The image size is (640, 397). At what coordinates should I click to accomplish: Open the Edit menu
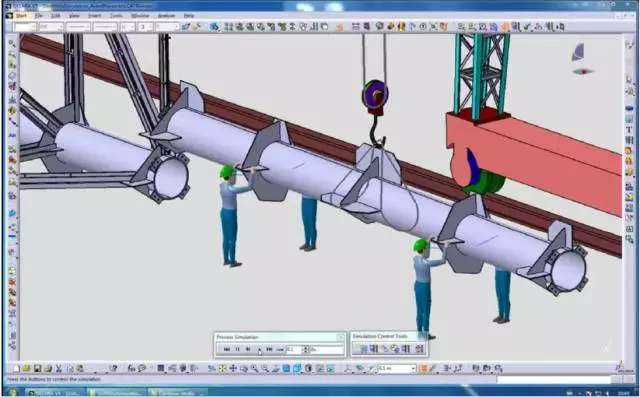pyautogui.click(x=56, y=16)
